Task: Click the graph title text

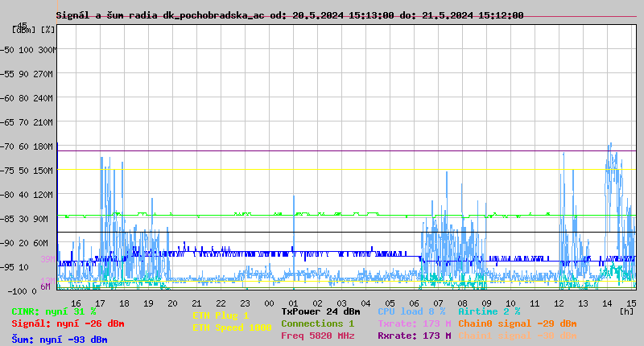Action: tap(290, 15)
